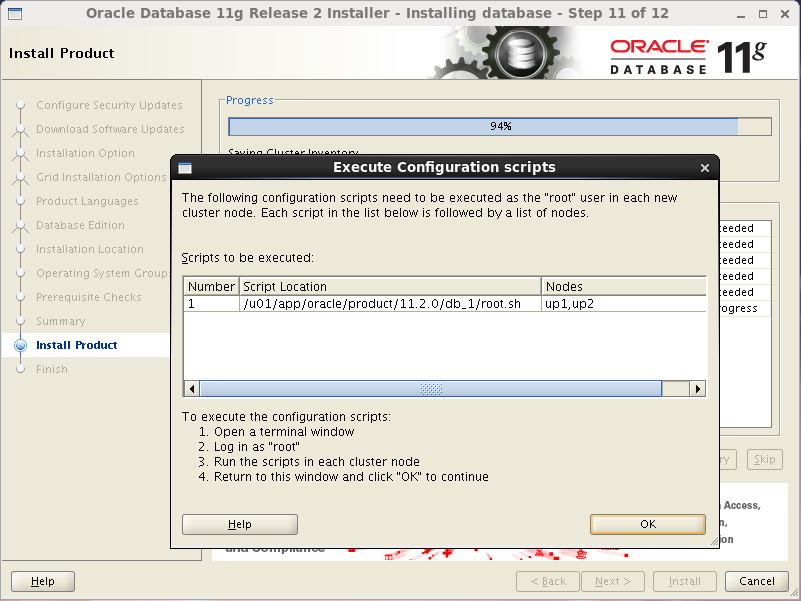This screenshot has width=801, height=601.
Task: Select Installation Location step
Action: coord(90,249)
